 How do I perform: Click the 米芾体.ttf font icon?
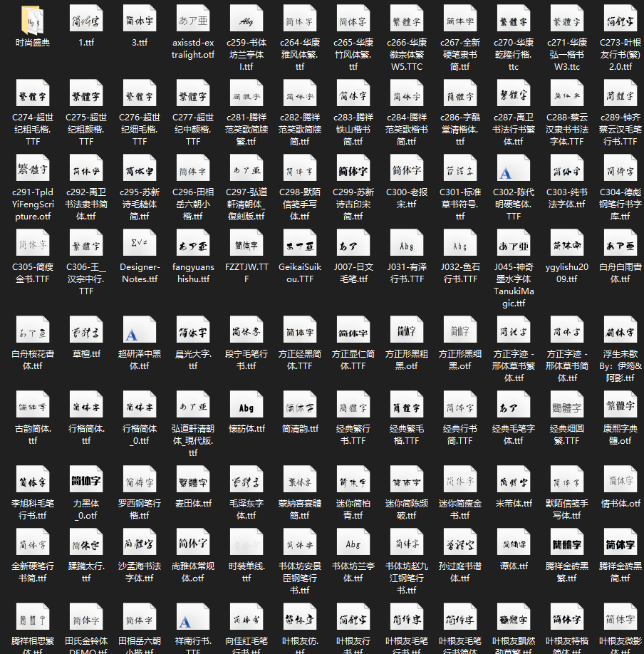pos(514,479)
